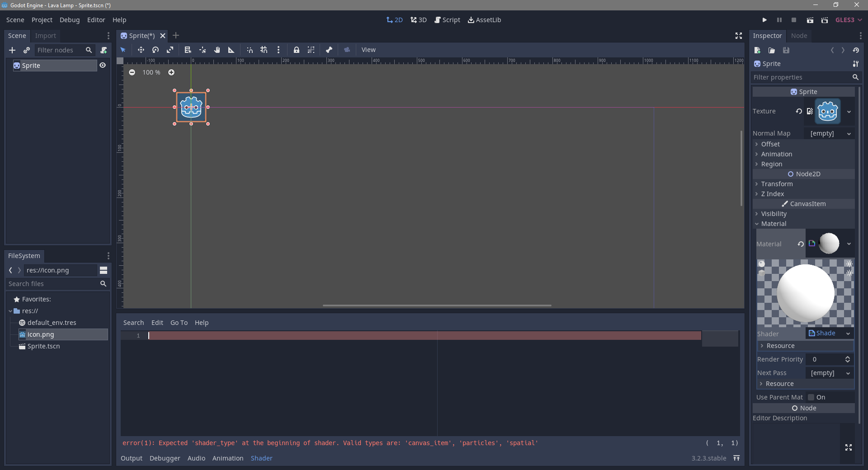Save the current Inspector resource

(786, 50)
